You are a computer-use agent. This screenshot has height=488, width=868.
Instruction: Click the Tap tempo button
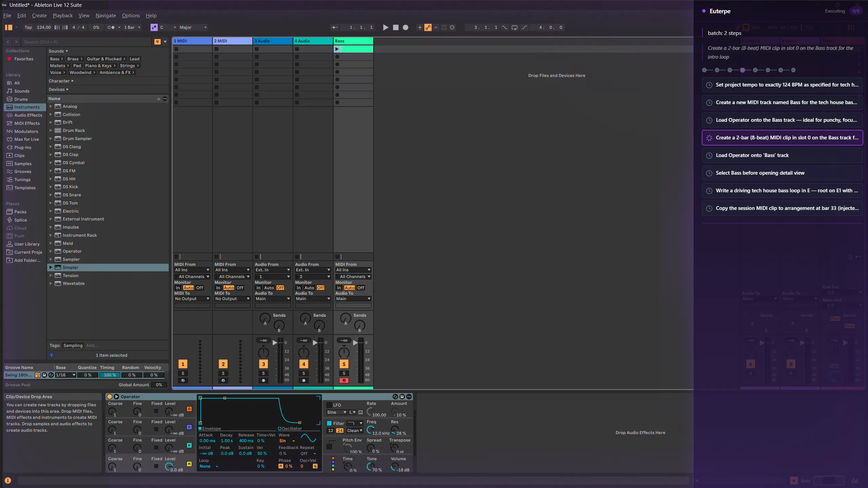28,27
